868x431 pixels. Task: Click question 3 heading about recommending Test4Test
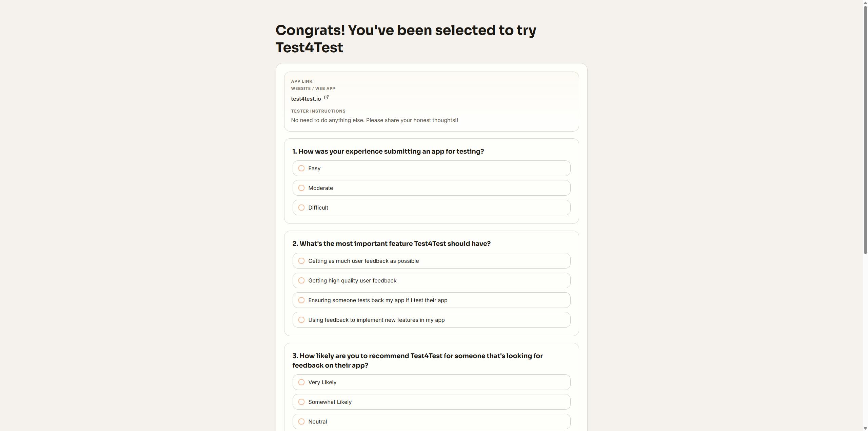tap(418, 360)
